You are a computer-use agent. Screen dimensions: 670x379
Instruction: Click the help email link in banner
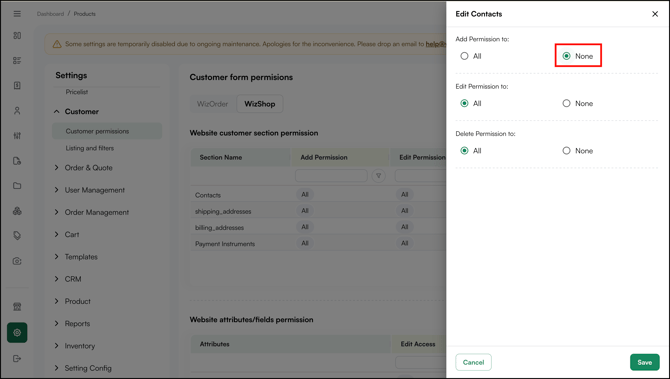(435, 44)
